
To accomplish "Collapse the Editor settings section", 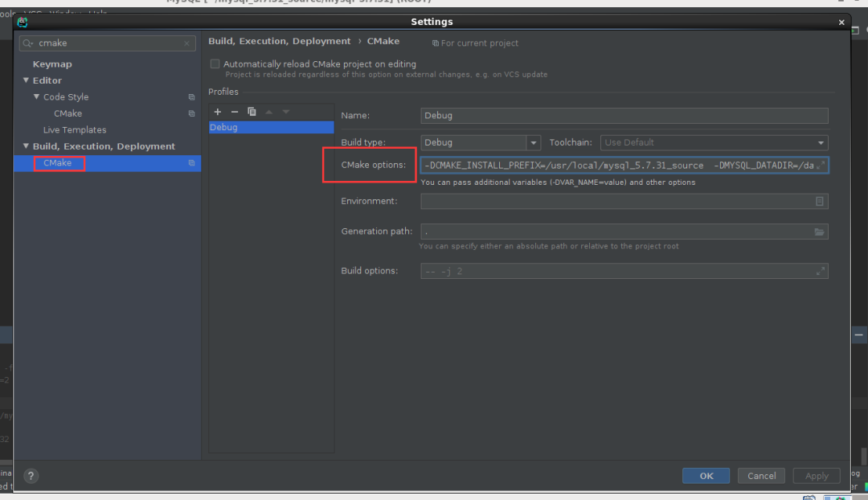I will [26, 80].
